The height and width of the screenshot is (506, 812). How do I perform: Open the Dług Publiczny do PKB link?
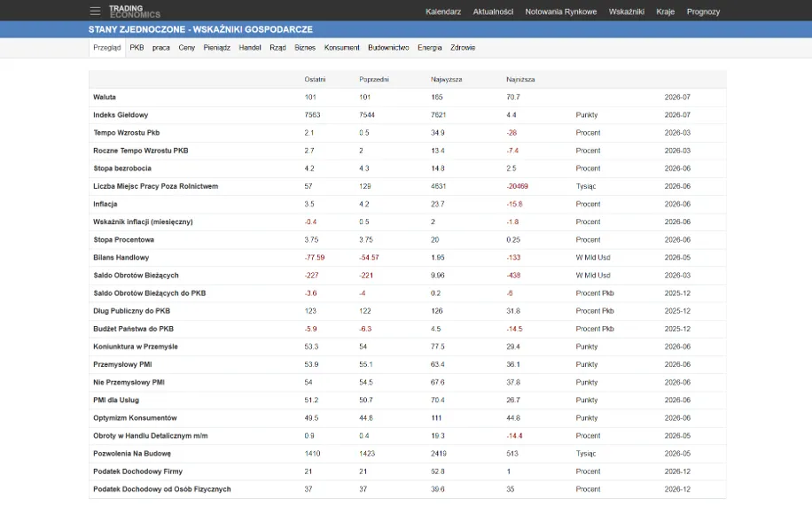click(x=131, y=311)
